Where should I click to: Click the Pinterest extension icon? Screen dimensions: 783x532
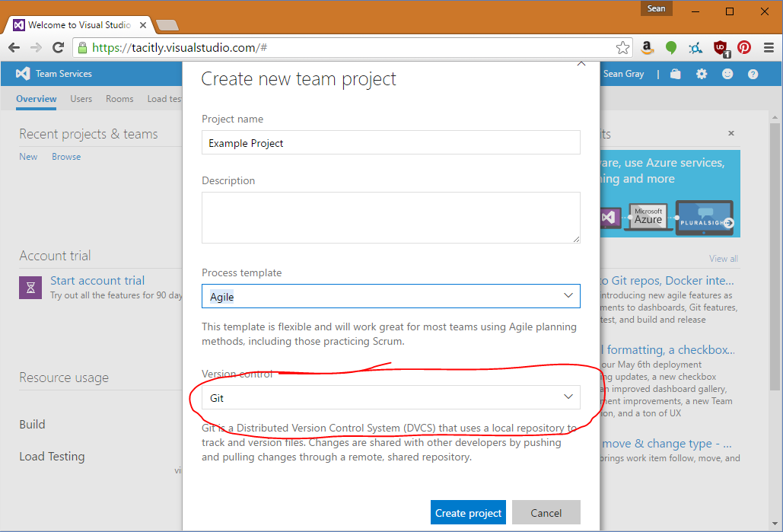(744, 47)
